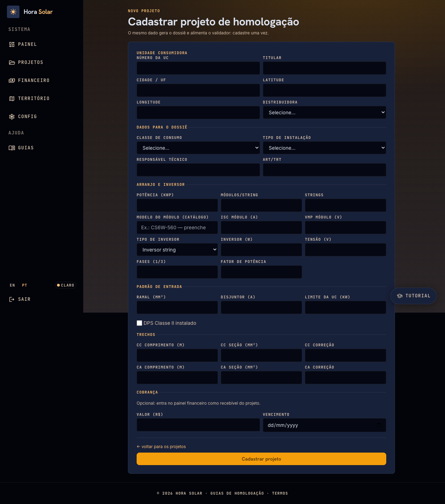The height and width of the screenshot is (504, 445).
Task: Switch language to EN
Action: [13, 285]
